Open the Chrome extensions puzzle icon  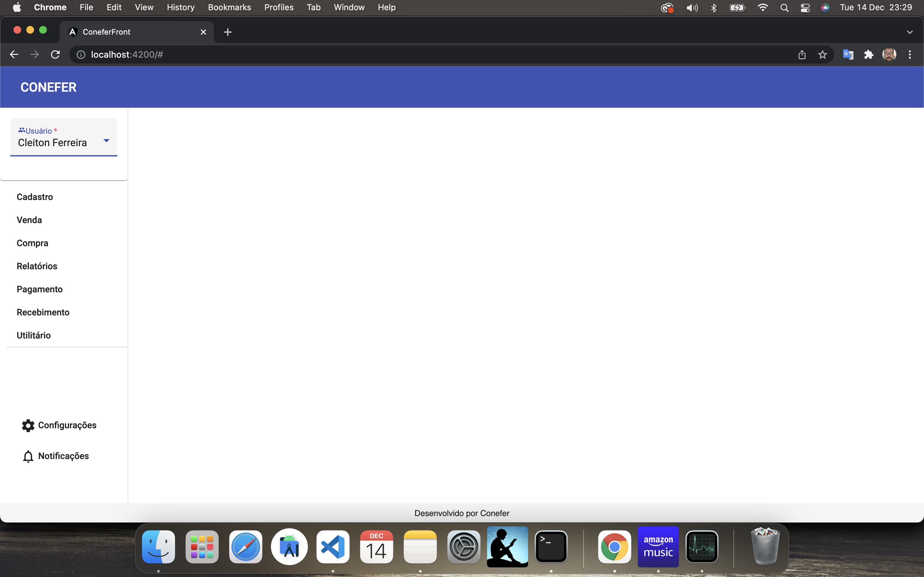868,54
